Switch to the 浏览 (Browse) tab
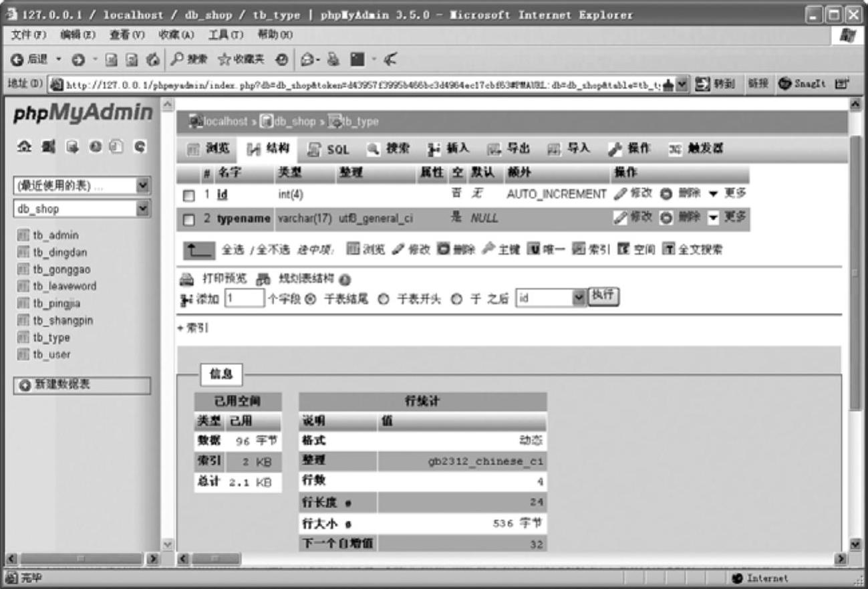Image resolution: width=868 pixels, height=589 pixels. (210, 148)
